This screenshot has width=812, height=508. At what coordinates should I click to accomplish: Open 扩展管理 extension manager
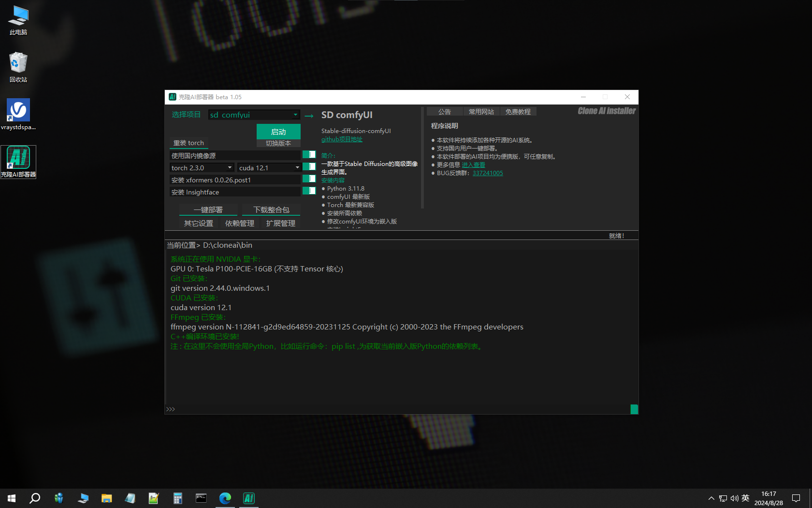click(x=281, y=223)
